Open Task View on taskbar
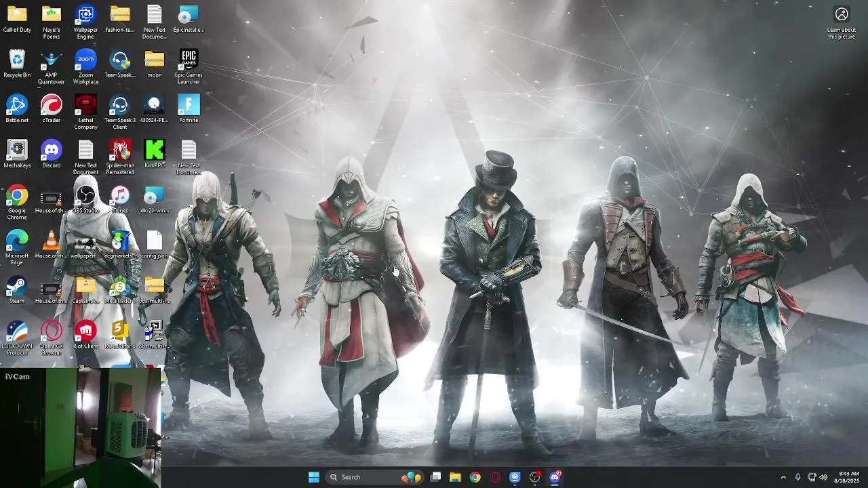 tap(436, 477)
